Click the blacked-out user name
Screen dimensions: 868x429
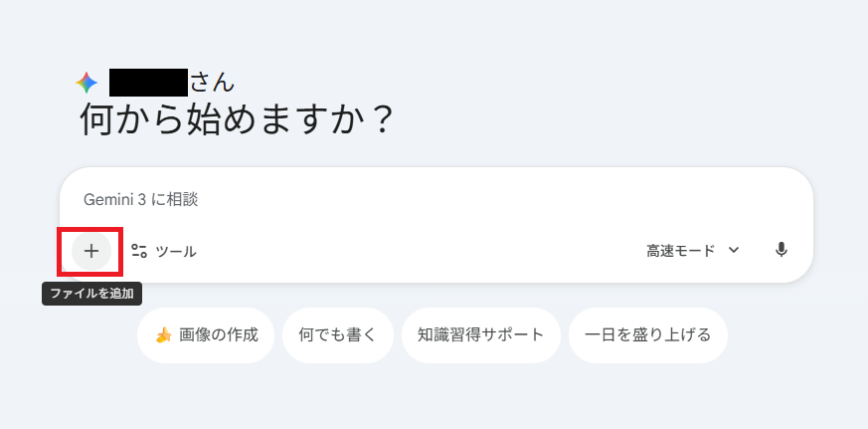149,83
